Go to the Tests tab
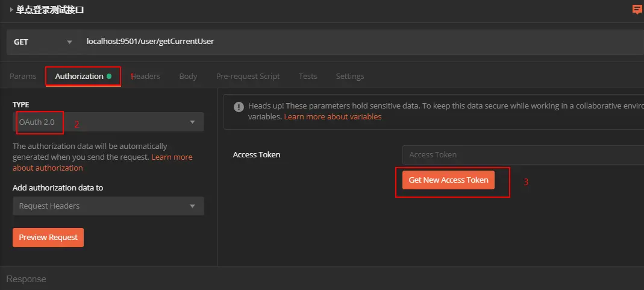This screenshot has height=290, width=644. pyautogui.click(x=308, y=77)
